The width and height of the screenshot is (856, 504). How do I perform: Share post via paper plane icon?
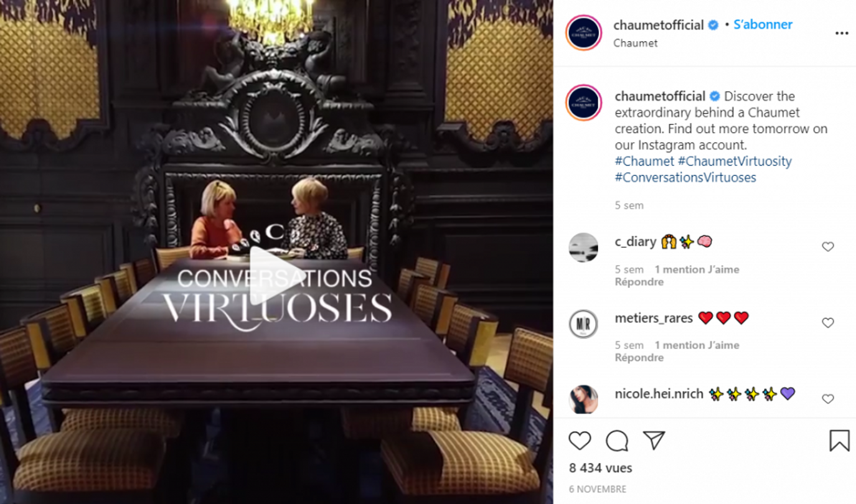click(654, 441)
